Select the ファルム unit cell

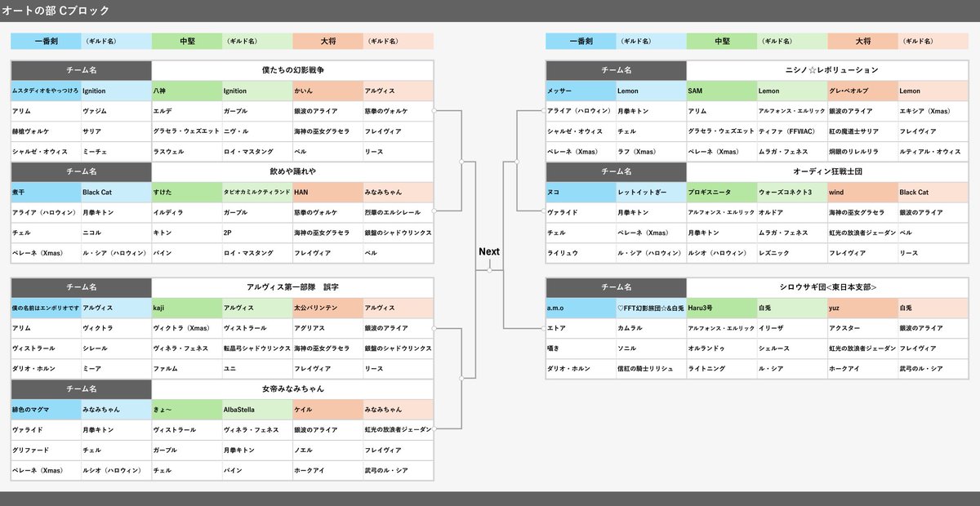(x=187, y=368)
